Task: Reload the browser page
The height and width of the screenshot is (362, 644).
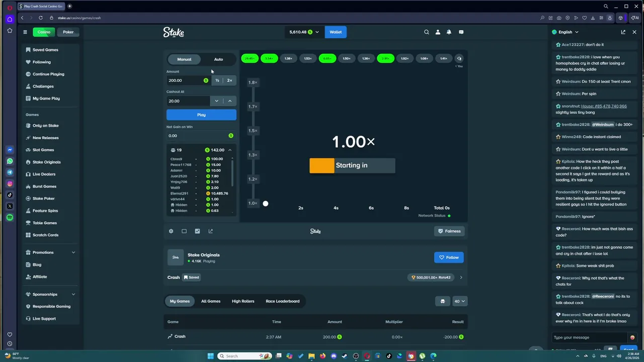Action: 41,18
